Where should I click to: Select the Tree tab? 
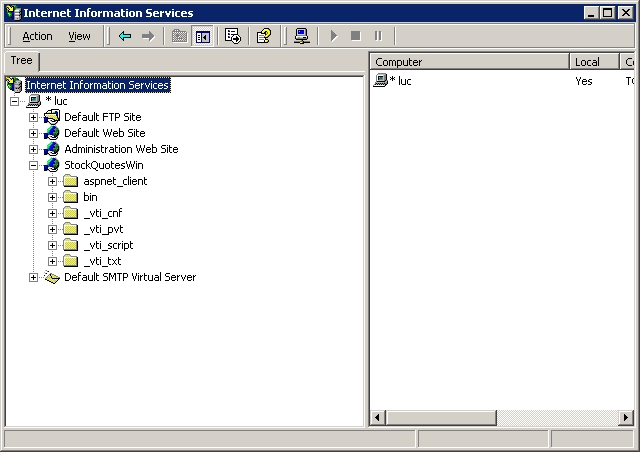[x=22, y=60]
